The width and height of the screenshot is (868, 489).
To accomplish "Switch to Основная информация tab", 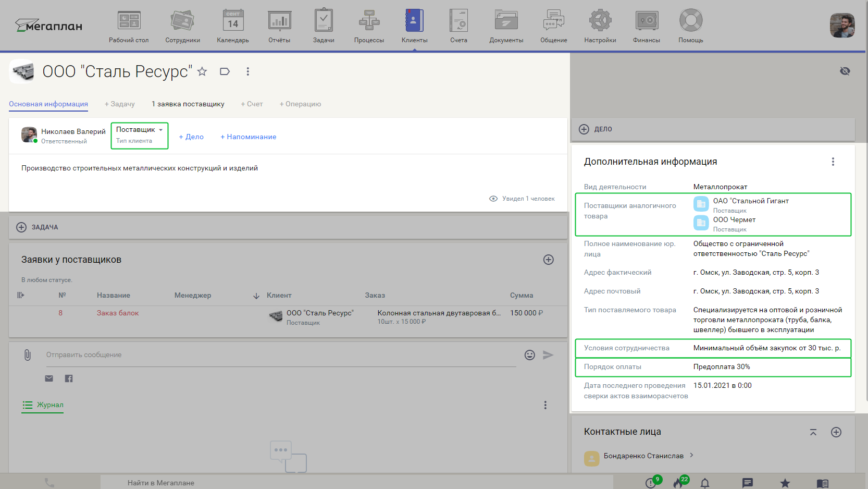I will pos(48,104).
